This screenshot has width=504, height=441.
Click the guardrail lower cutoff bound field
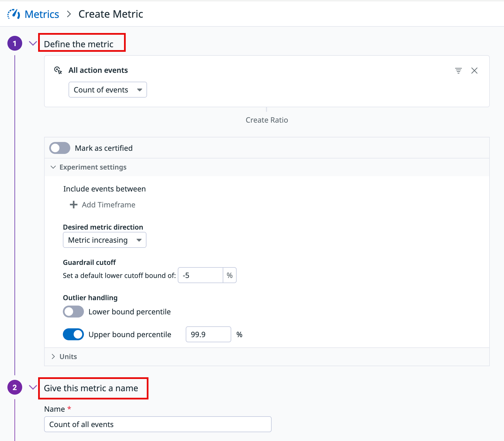pos(200,275)
